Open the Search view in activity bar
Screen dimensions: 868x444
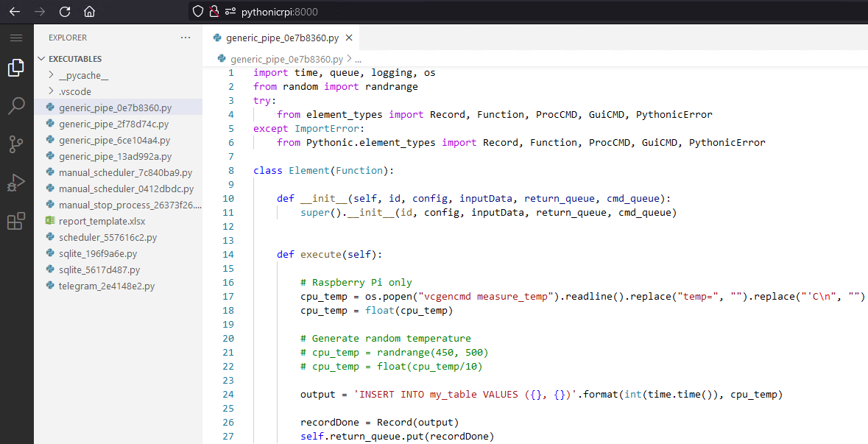16,107
